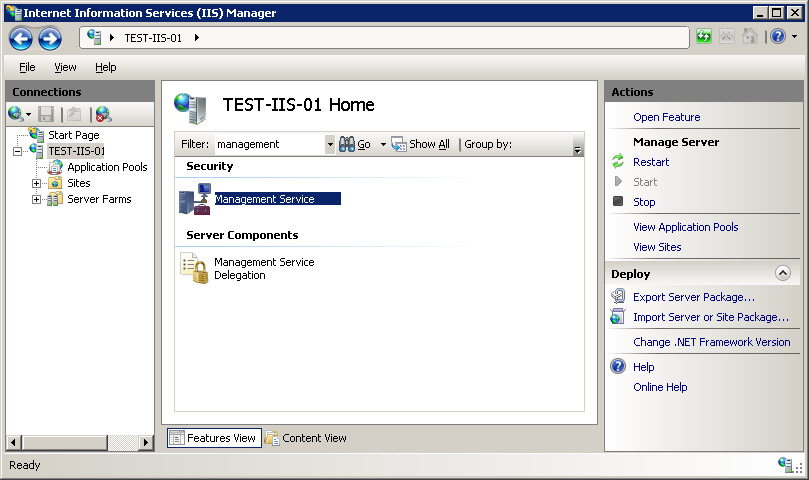Click inside the Filter text field
Viewport: 809px width, 480px height.
(x=270, y=145)
